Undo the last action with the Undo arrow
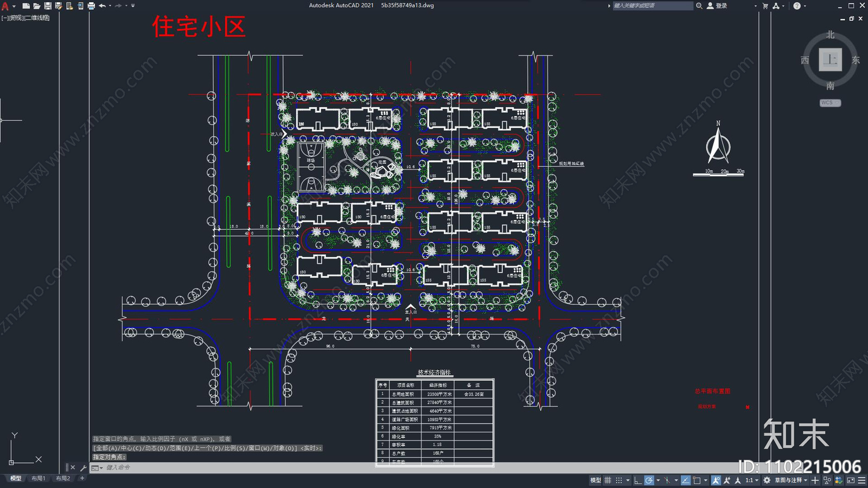 [103, 5]
